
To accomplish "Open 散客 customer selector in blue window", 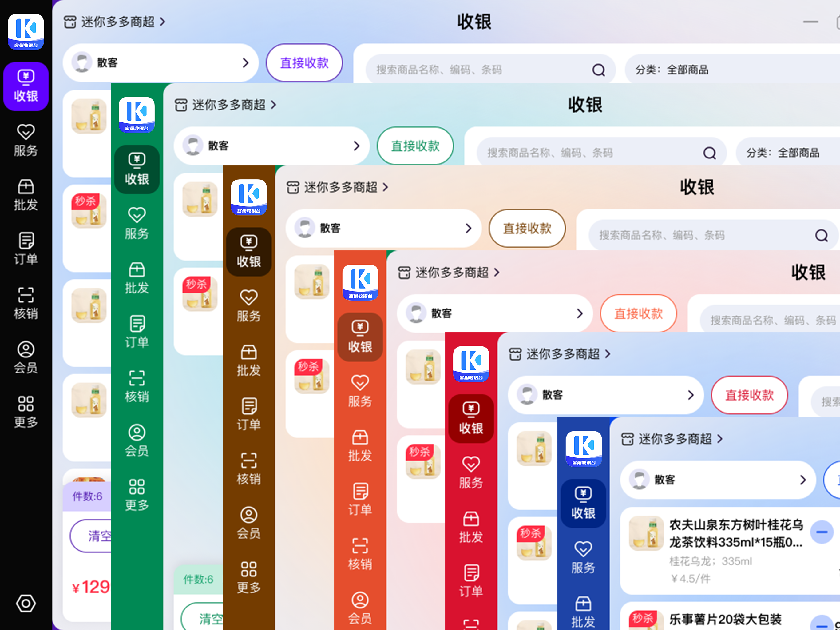I will 718,480.
